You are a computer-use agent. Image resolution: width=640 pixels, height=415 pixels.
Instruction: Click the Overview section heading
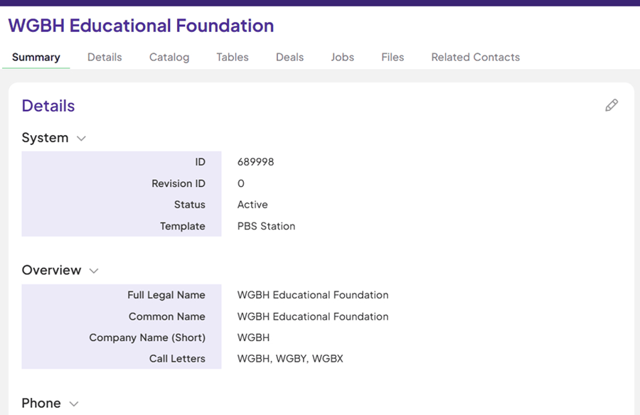[x=51, y=270]
